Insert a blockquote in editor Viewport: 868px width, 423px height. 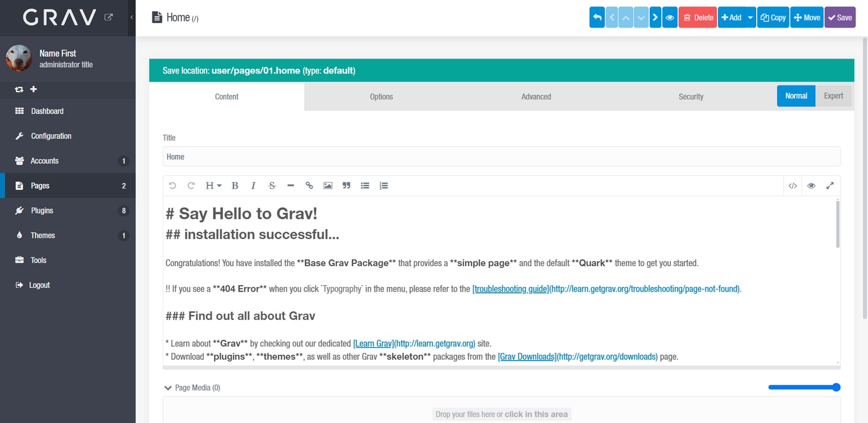click(x=346, y=186)
